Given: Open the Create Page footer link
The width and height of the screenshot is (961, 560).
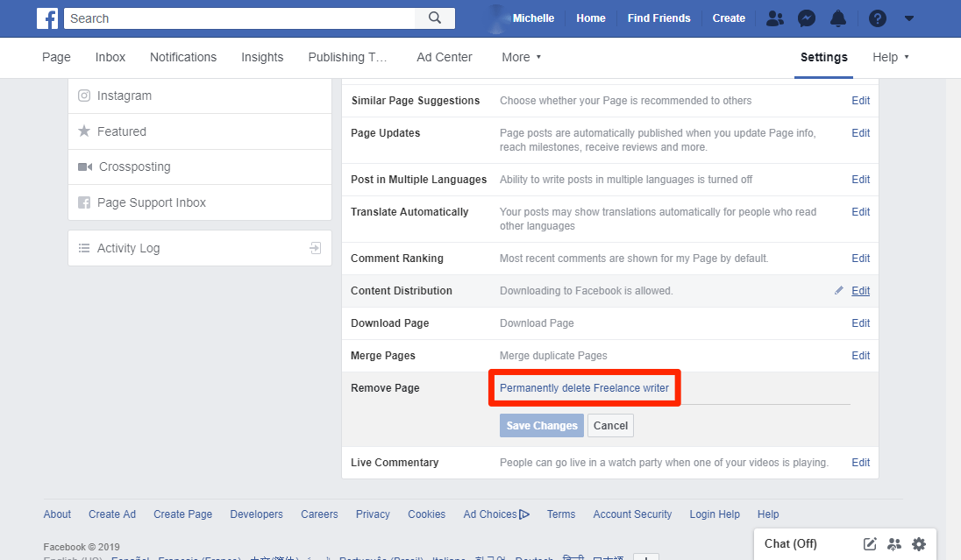Looking at the screenshot, I should click(182, 514).
